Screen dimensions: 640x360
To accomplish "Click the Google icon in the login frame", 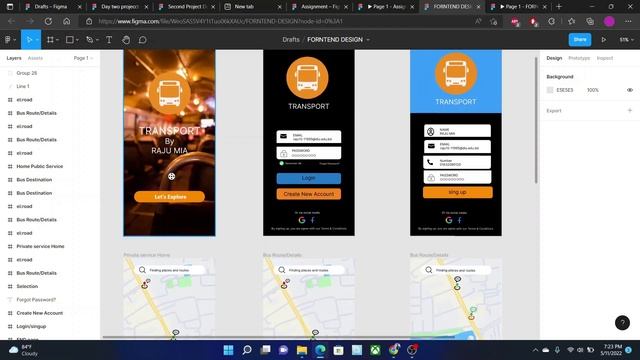I will click(302, 220).
